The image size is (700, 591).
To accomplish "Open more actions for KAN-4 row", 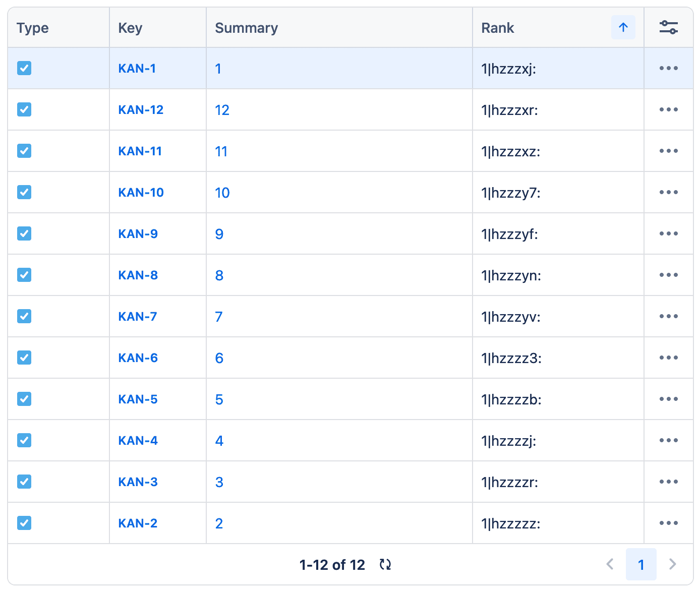I will pyautogui.click(x=668, y=440).
